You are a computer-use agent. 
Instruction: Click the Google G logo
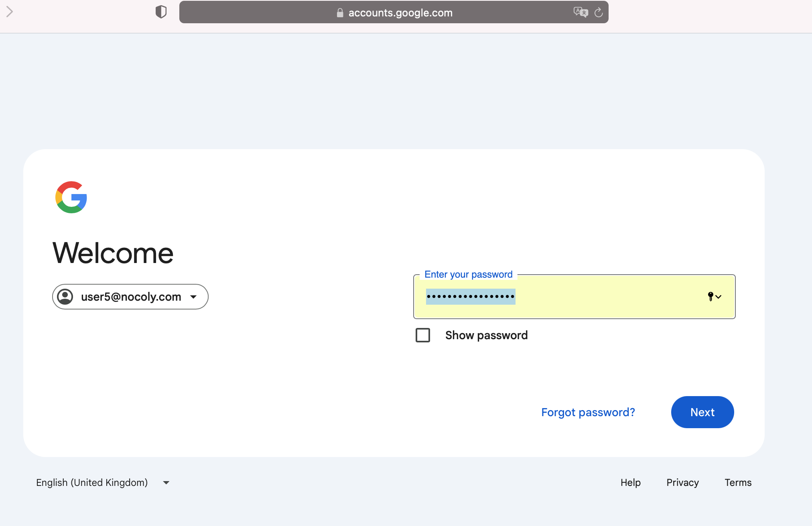point(71,197)
